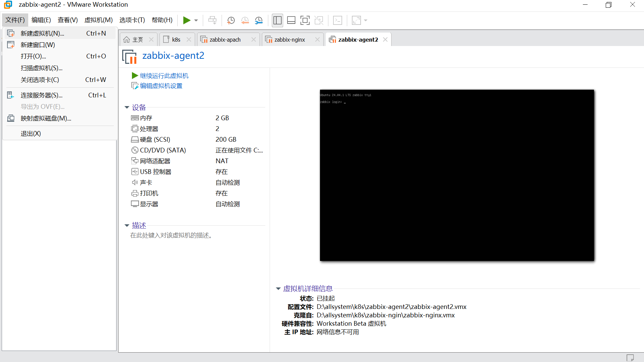This screenshot has width=644, height=362.
Task: Click the description text input area
Action: (x=171, y=235)
